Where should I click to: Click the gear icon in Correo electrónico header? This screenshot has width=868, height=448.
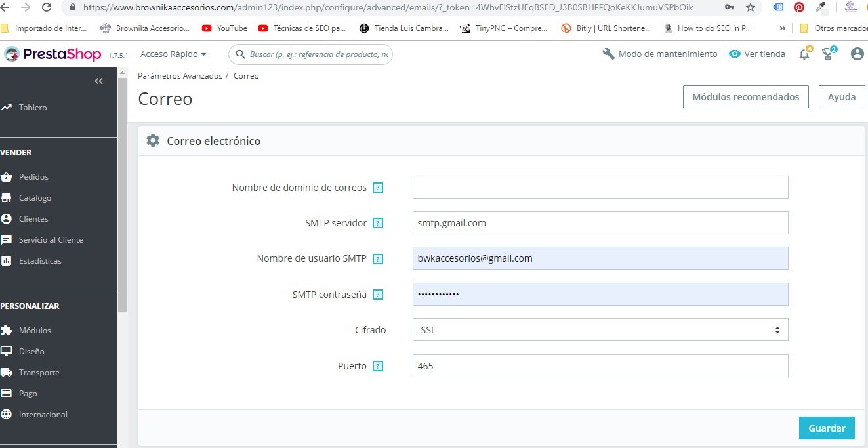[153, 140]
